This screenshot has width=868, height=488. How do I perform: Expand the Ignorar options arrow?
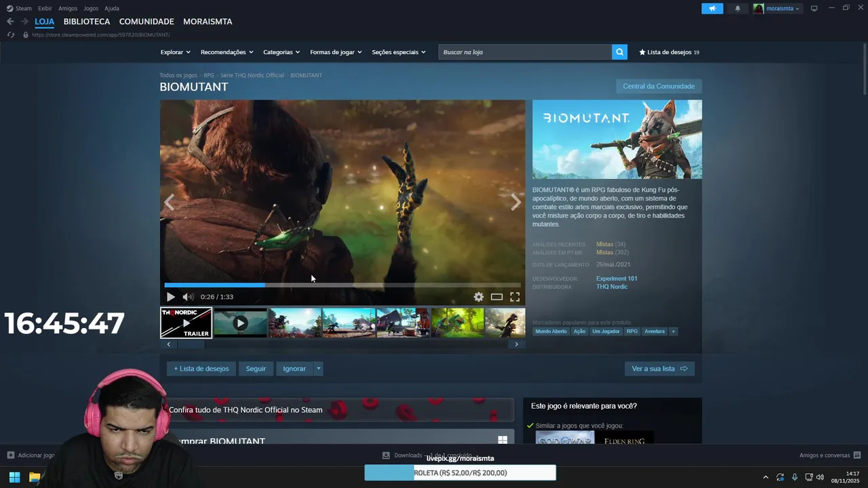point(318,369)
